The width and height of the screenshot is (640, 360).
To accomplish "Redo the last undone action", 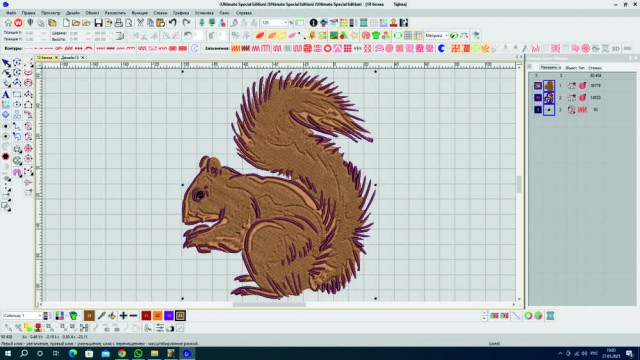I will click(186, 23).
